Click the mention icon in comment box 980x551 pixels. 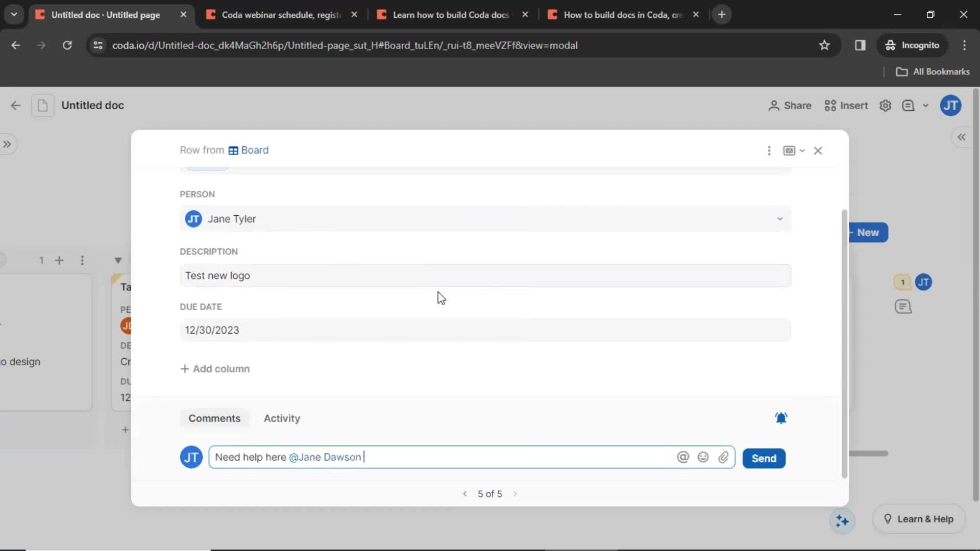(683, 457)
